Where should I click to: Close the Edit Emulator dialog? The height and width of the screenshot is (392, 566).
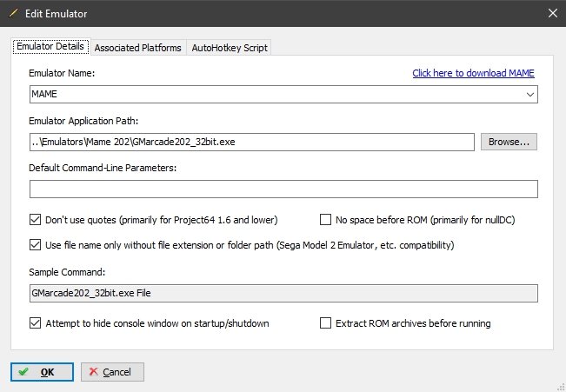(553, 13)
